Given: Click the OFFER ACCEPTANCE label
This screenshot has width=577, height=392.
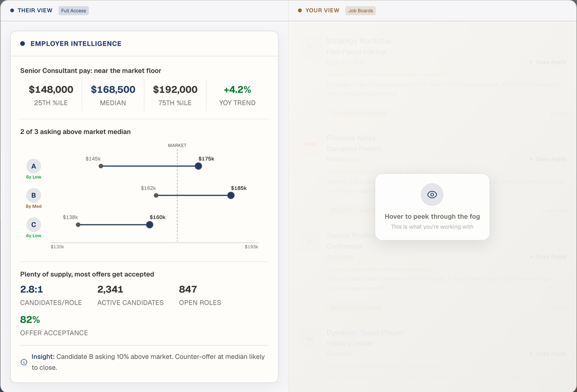Looking at the screenshot, I should pos(54,333).
